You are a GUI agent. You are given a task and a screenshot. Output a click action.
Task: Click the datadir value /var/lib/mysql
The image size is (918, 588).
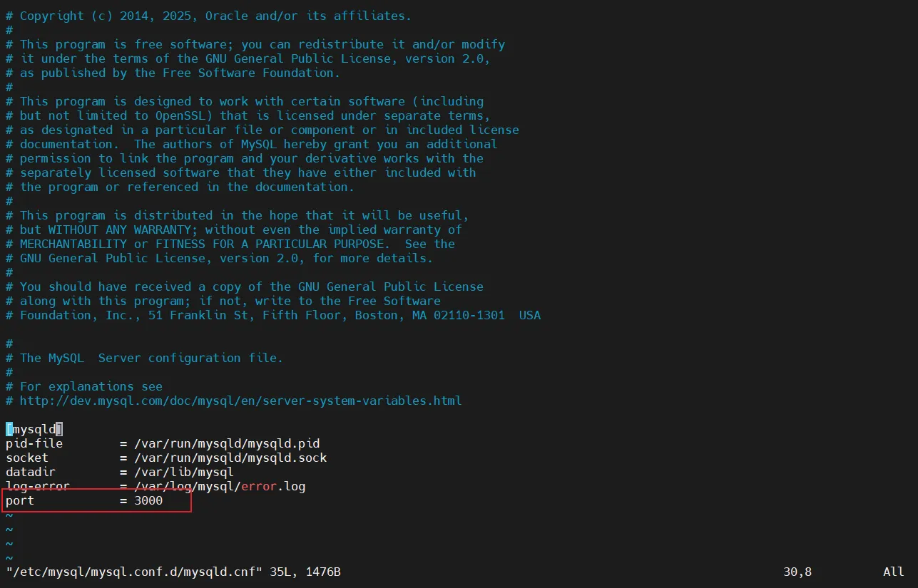[x=184, y=472]
